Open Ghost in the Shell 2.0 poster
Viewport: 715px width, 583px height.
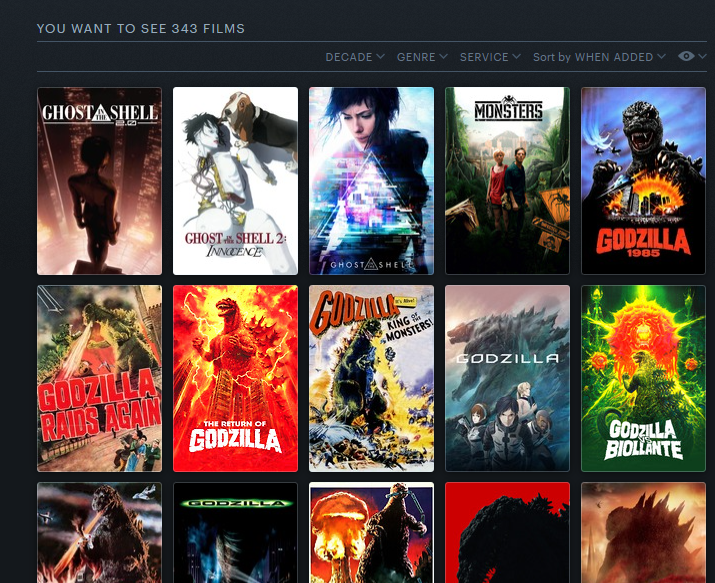99,181
